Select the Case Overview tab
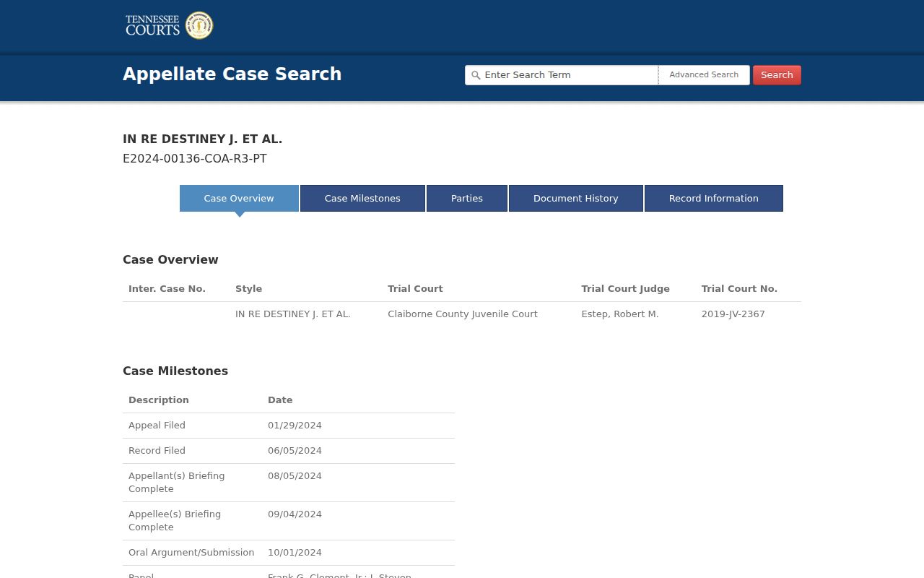Viewport: 924px width, 578px height. [x=239, y=198]
